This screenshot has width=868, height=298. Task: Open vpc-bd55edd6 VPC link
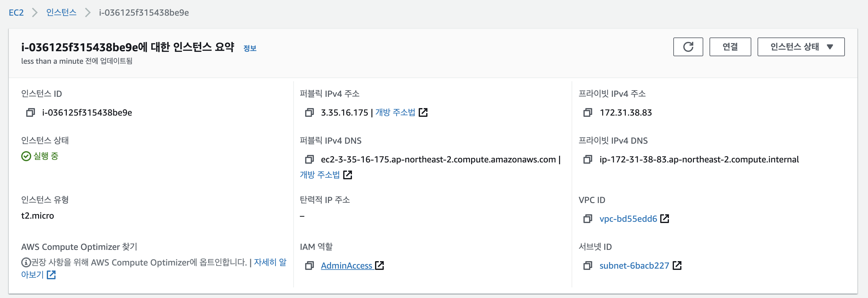coord(628,219)
